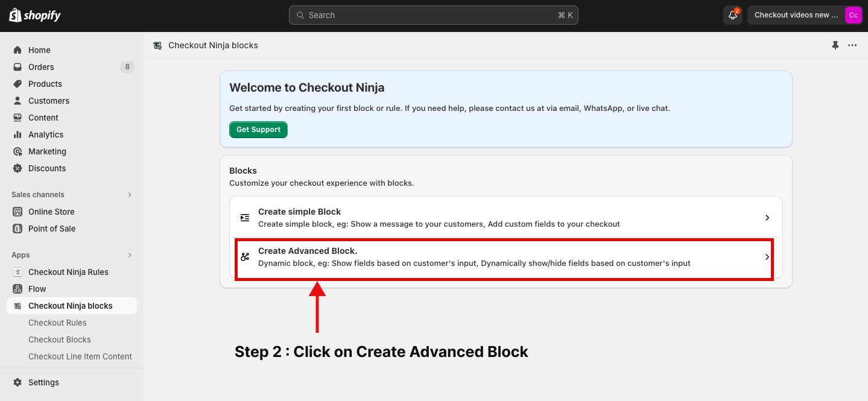
Task: Click the Products tag icon
Action: 17,84
